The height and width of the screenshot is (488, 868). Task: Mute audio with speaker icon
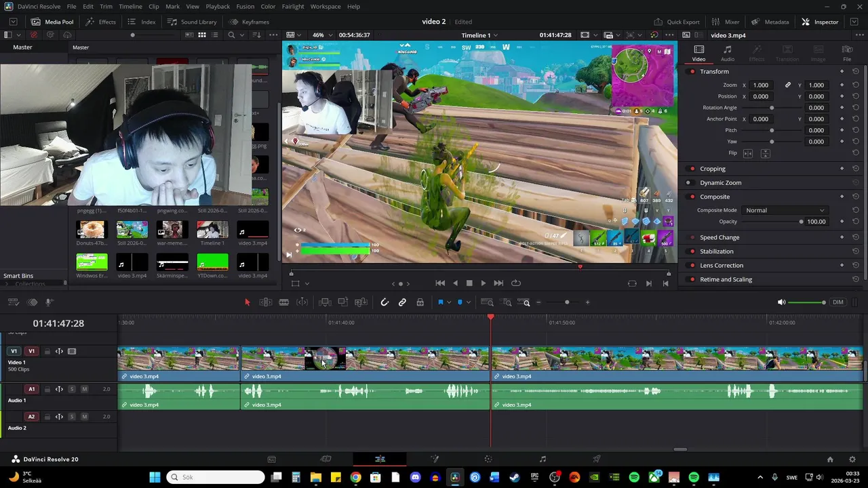click(781, 302)
